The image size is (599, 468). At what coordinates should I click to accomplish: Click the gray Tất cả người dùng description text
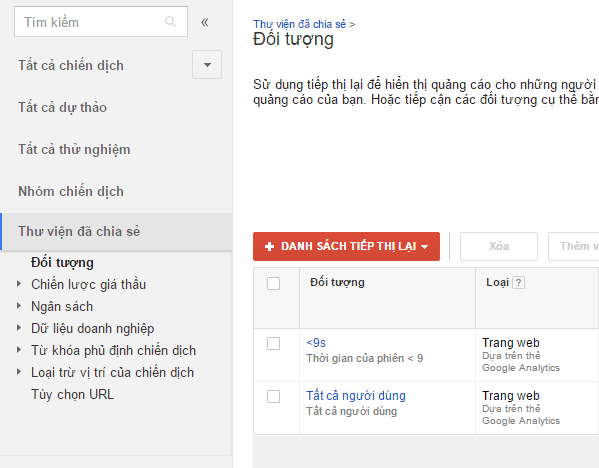[351, 411]
